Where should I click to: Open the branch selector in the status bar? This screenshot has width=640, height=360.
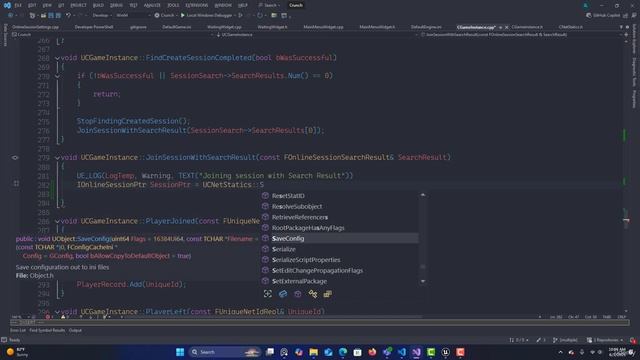(x=565, y=340)
